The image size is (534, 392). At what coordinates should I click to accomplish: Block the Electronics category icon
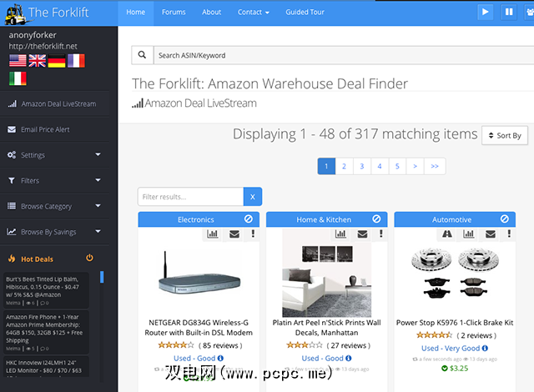click(x=249, y=219)
